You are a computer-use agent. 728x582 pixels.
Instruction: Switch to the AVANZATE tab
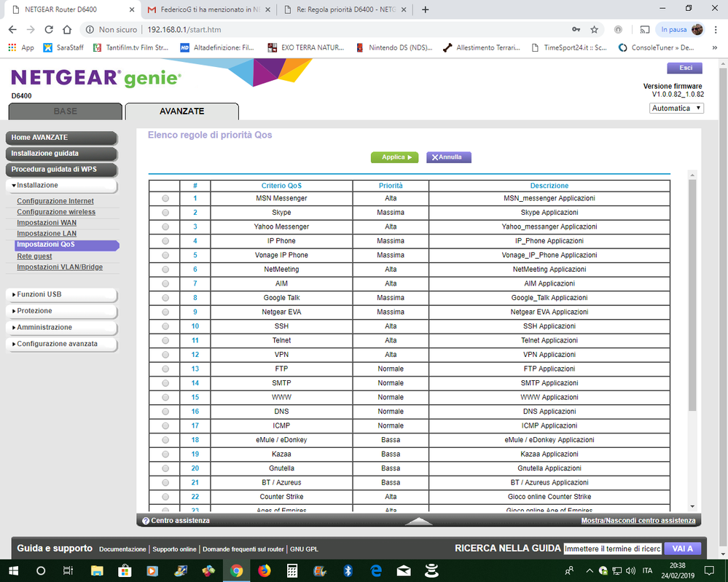click(182, 111)
